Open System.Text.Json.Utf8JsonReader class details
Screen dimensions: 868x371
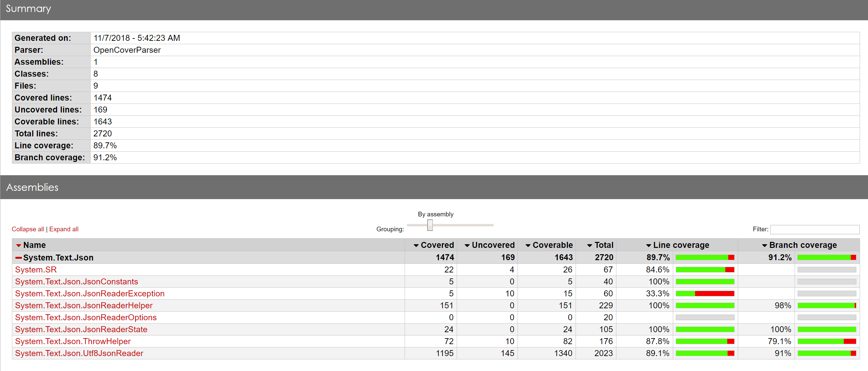pos(79,353)
